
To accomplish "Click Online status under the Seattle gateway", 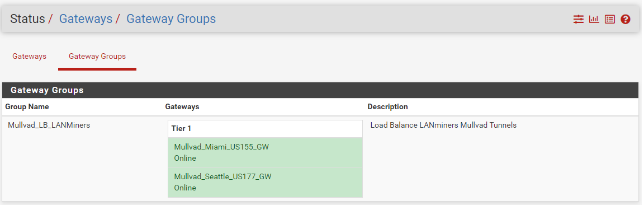I will coord(185,188).
